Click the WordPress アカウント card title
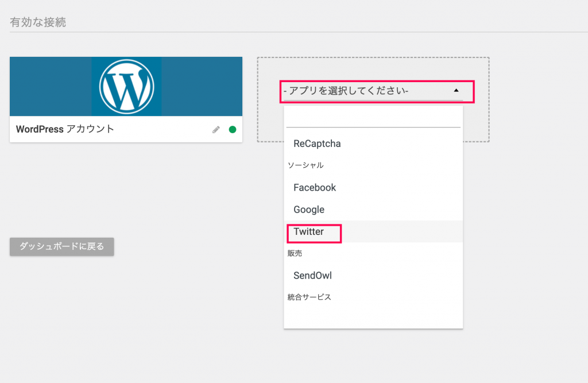 tap(65, 129)
